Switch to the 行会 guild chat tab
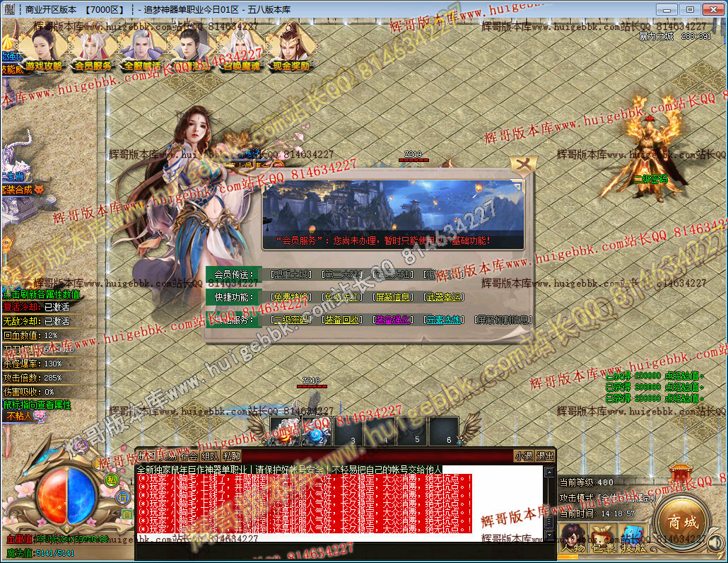The image size is (728, 563). tap(189, 456)
